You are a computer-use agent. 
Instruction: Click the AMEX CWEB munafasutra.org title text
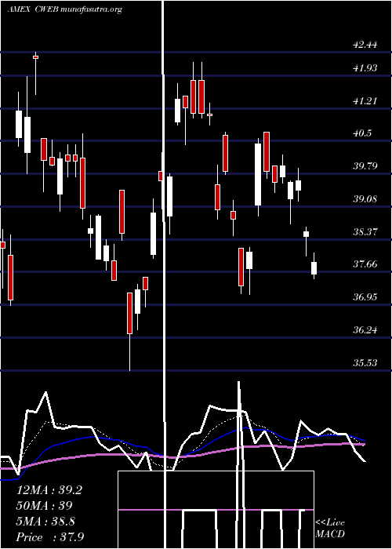(x=65, y=9)
